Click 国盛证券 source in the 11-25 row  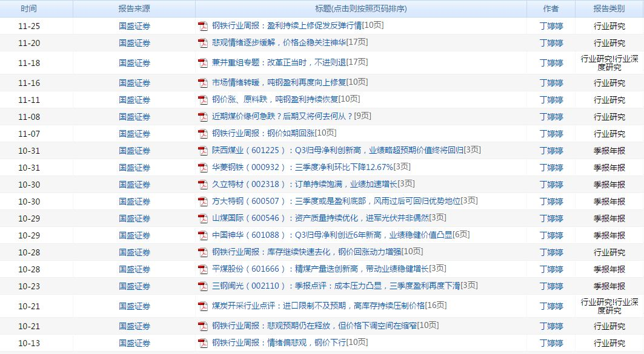[x=134, y=26]
